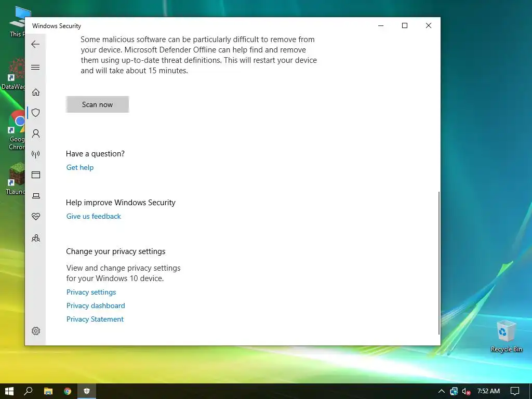Screen dimensions: 532x399
Task: Open network status tray icon
Action: tap(454, 391)
